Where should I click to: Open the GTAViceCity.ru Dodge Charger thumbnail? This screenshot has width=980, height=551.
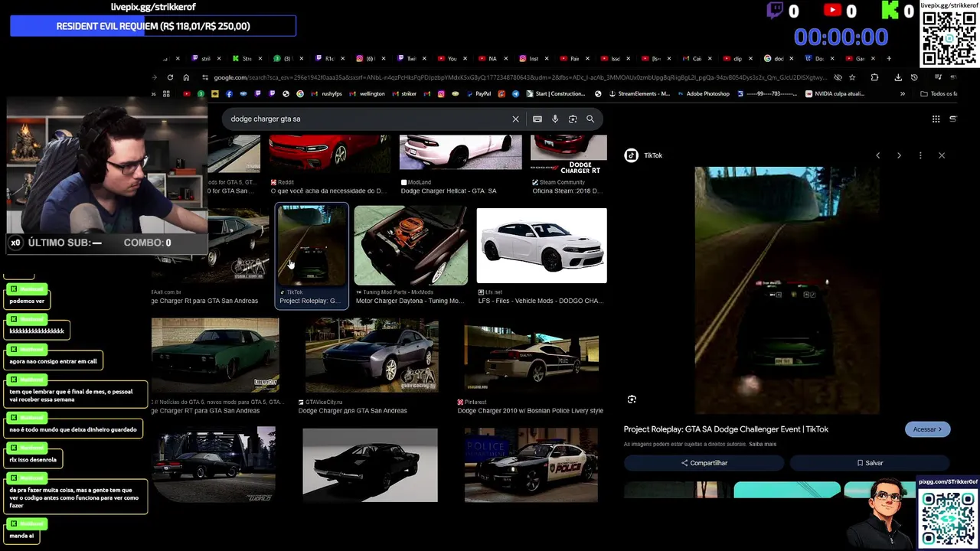pos(371,355)
